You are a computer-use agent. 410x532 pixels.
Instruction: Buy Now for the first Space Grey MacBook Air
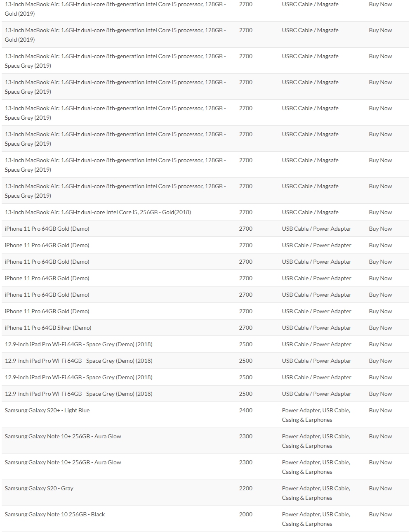[x=380, y=56]
